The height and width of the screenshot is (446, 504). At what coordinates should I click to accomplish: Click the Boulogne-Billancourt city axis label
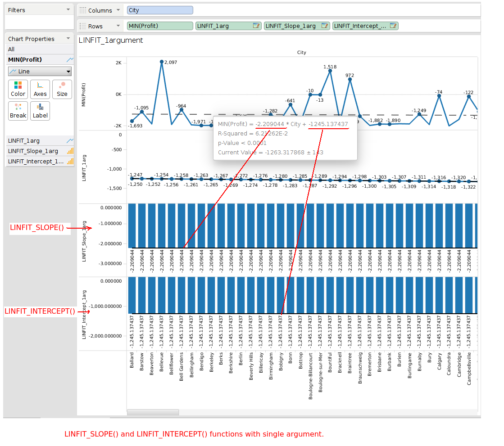[310, 376]
